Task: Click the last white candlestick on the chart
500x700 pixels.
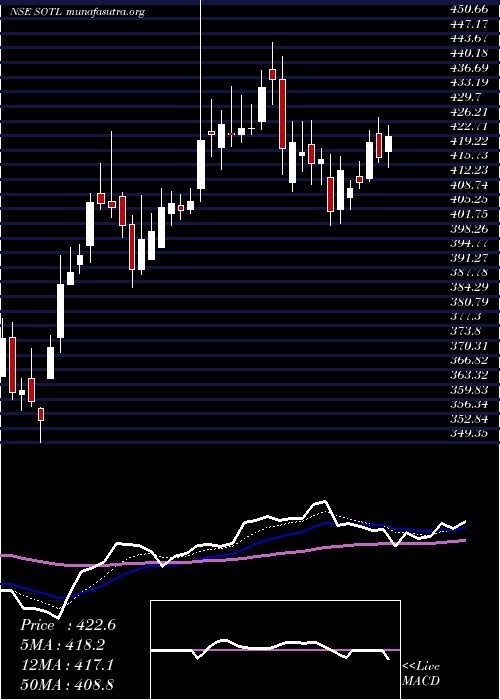Action: 388,144
